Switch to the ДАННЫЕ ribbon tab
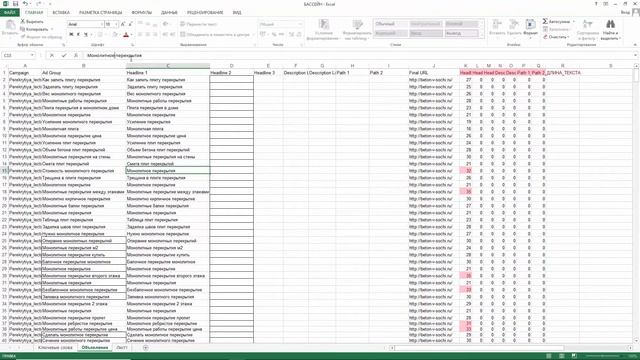The image size is (640, 360). (x=169, y=13)
